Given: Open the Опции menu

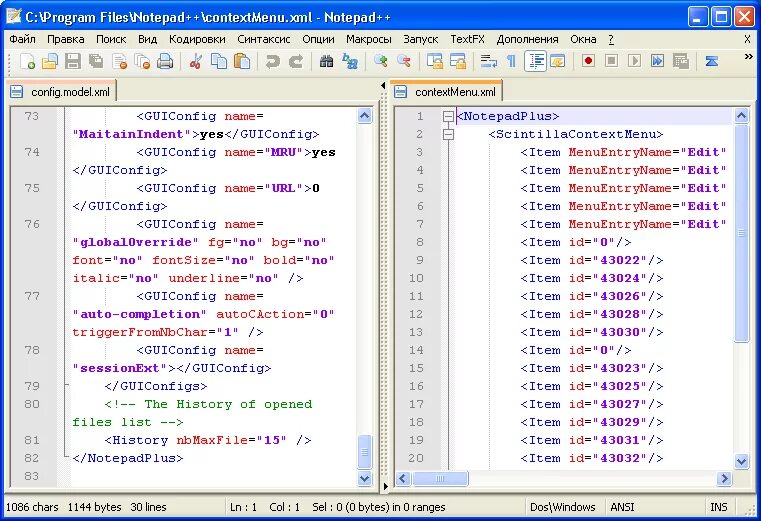Looking at the screenshot, I should pos(318,39).
